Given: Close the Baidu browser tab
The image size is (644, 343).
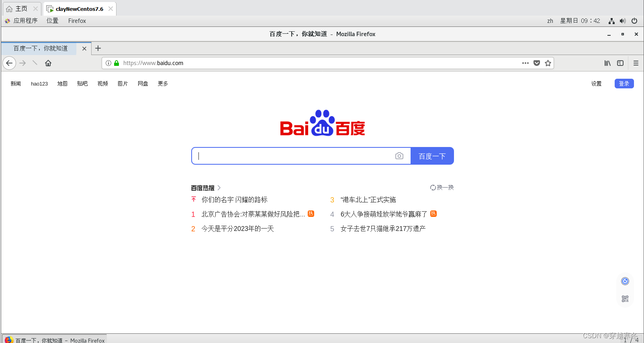Looking at the screenshot, I should tap(84, 49).
